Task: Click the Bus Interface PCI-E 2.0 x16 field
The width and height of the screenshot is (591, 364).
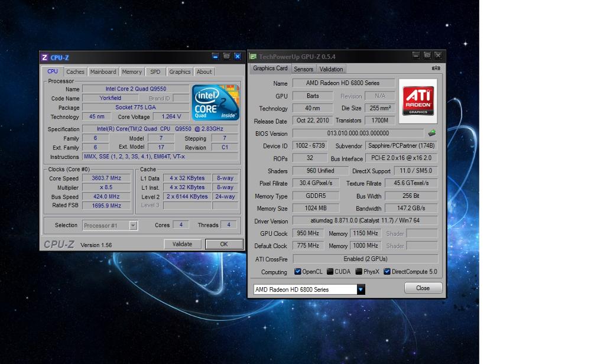Action: pos(401,158)
